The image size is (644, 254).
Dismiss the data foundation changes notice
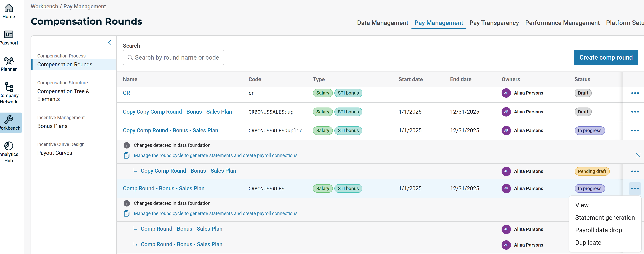(638, 155)
